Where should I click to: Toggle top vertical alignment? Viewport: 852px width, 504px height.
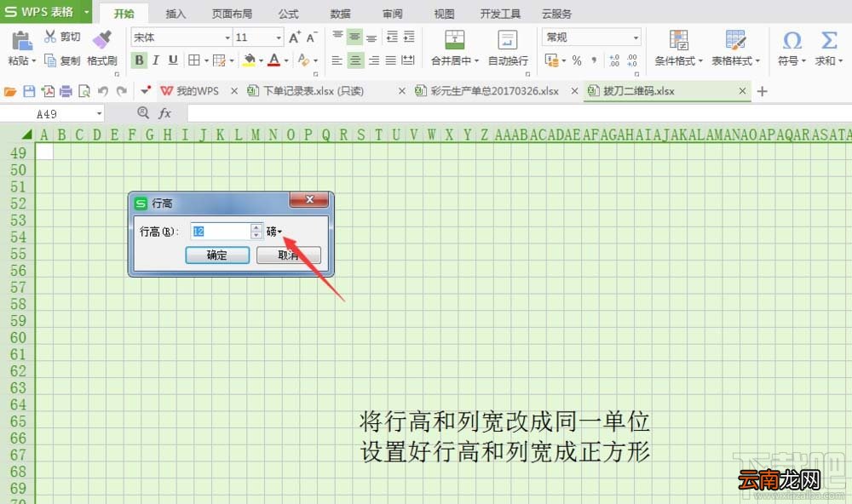pos(337,37)
